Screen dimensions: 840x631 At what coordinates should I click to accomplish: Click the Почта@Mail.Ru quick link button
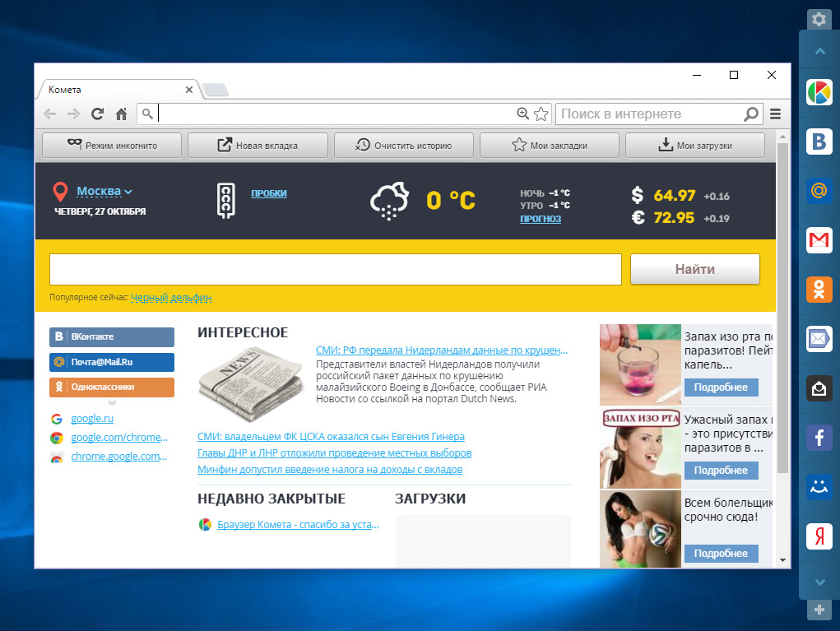(112, 362)
